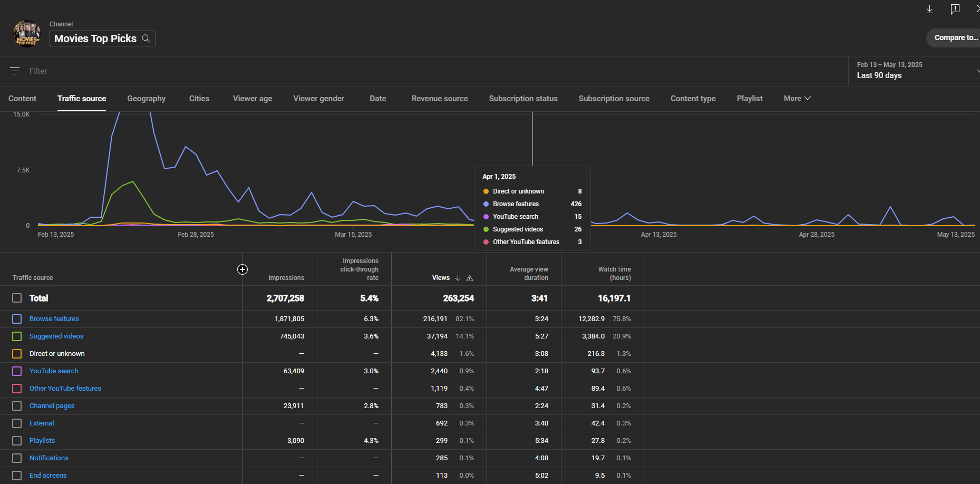Open the YouTube search link
The image size is (980, 484).
(54, 371)
